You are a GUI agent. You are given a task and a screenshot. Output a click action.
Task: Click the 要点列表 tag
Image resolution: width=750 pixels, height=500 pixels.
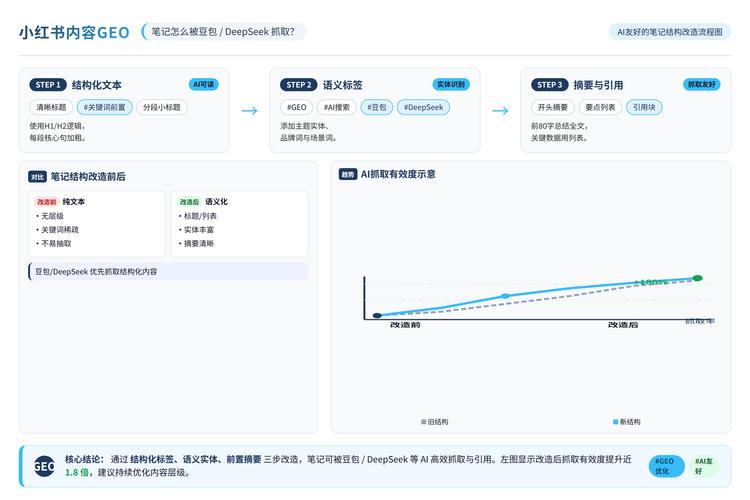(x=600, y=107)
